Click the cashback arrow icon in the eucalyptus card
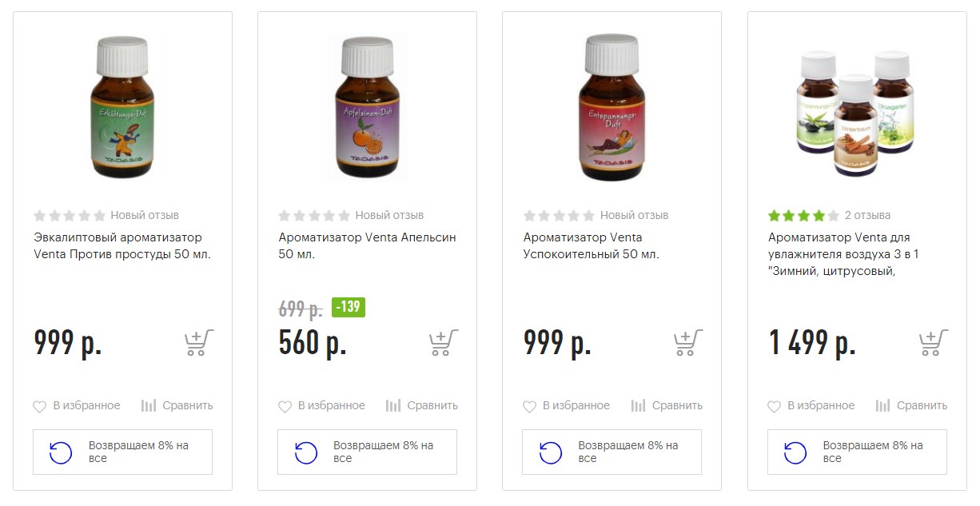The height and width of the screenshot is (506, 980). (x=61, y=452)
